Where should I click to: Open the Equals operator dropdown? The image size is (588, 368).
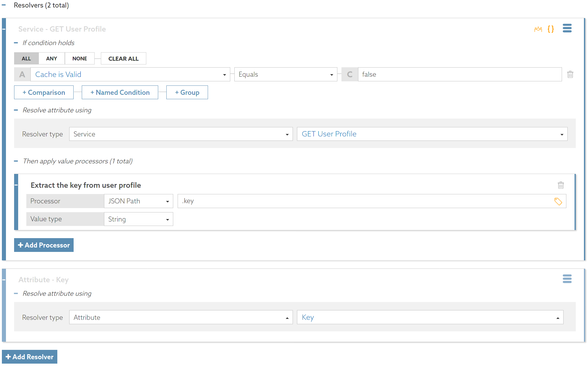click(x=331, y=74)
